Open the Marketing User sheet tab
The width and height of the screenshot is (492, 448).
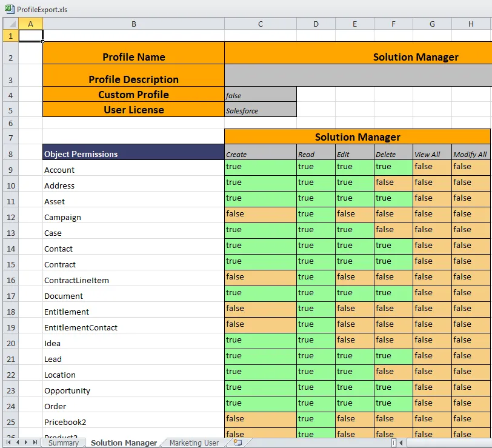(x=194, y=443)
